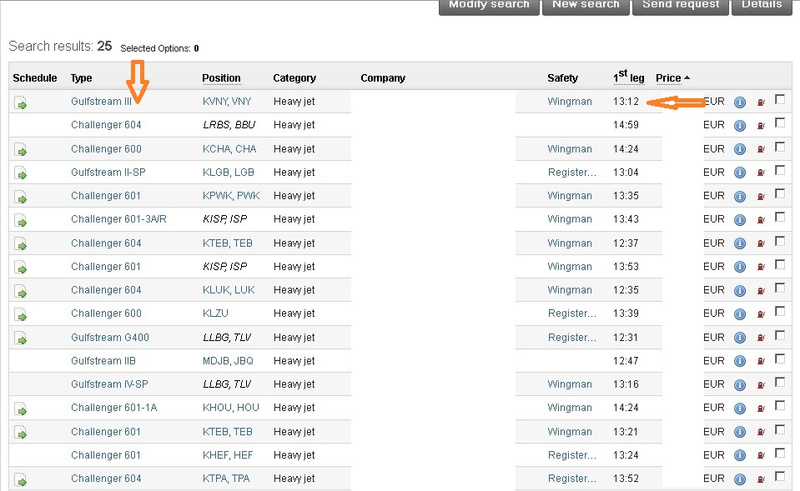Open schedule icon for Challenger 601-1A row
This screenshot has width=800, height=491.
pos(21,409)
